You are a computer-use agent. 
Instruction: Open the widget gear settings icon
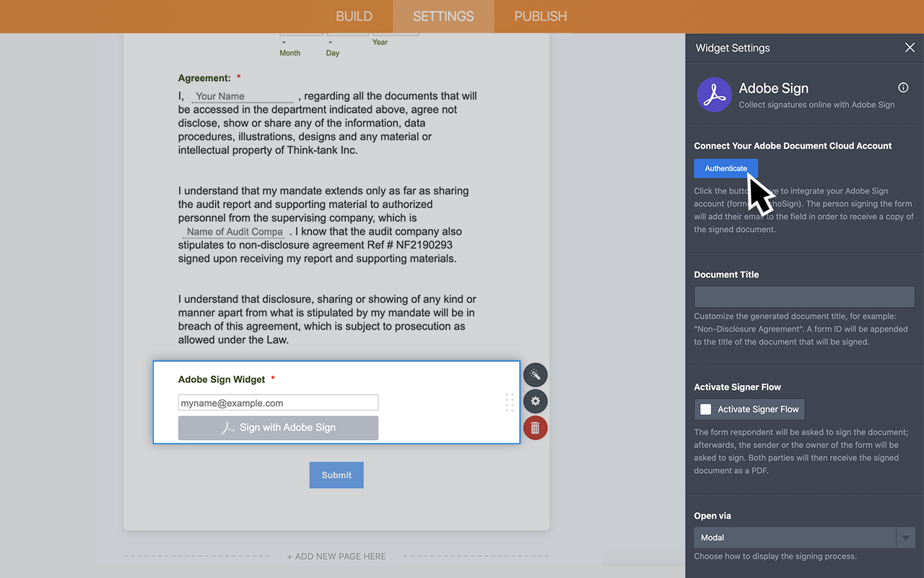[535, 401]
